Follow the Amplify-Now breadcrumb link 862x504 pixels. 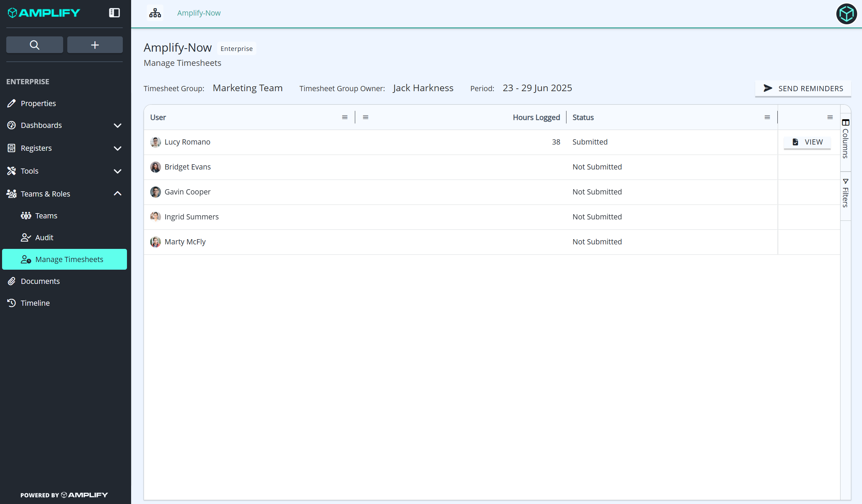(x=199, y=13)
